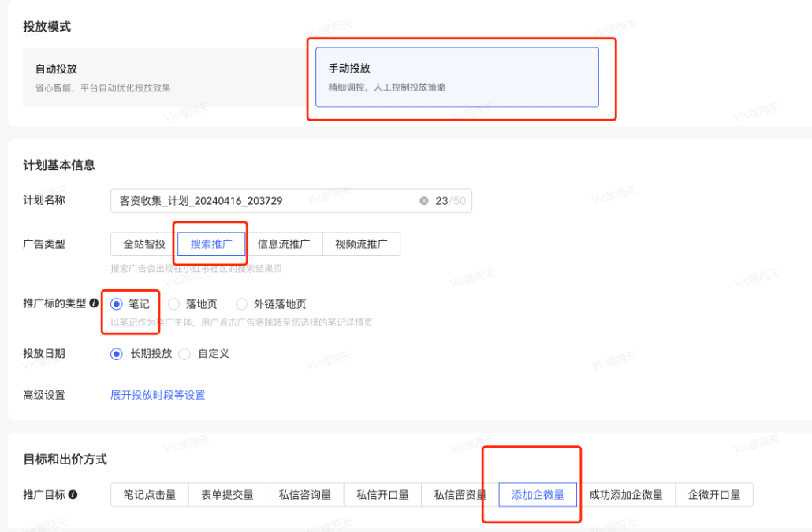Image resolution: width=812 pixels, height=532 pixels.
Task: Switch to 信息流推广 ad type
Action: click(x=285, y=244)
